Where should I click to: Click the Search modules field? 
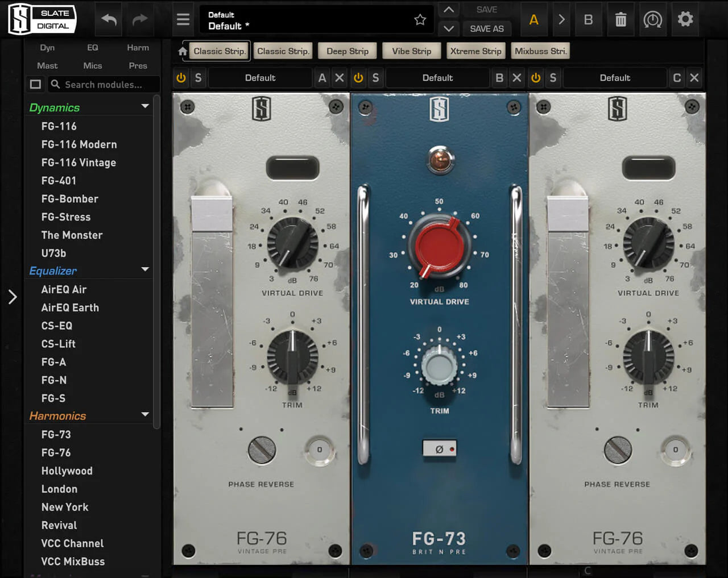104,85
